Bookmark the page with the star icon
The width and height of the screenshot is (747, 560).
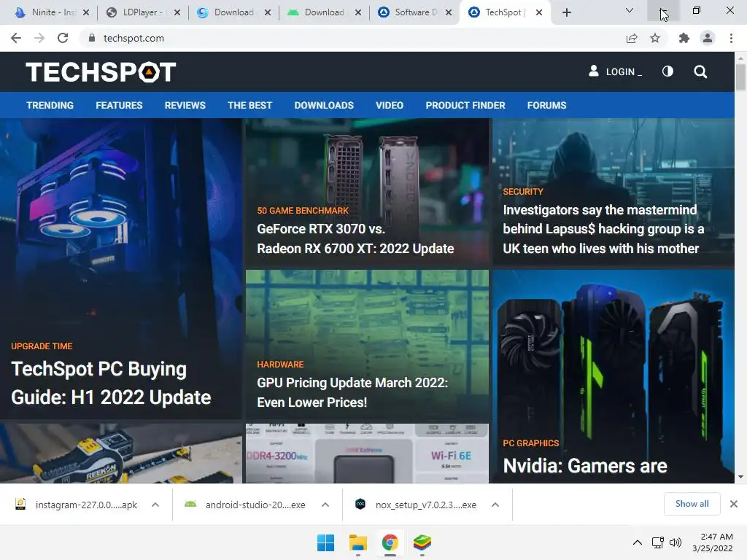pos(655,38)
